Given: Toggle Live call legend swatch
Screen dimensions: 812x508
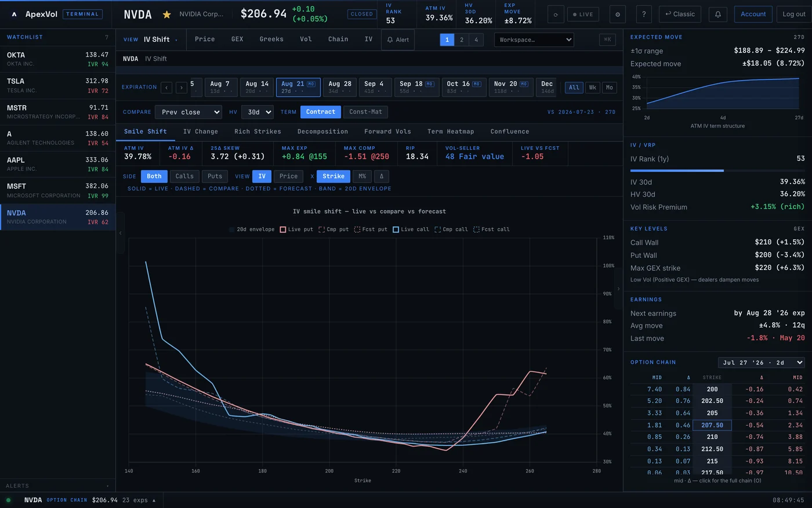Looking at the screenshot, I should click(x=396, y=229).
